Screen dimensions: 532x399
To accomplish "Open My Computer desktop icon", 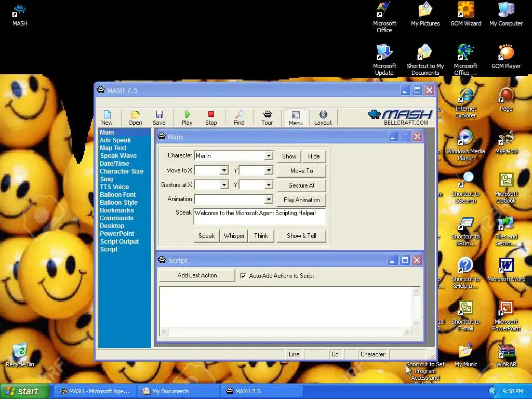I will point(506,15).
